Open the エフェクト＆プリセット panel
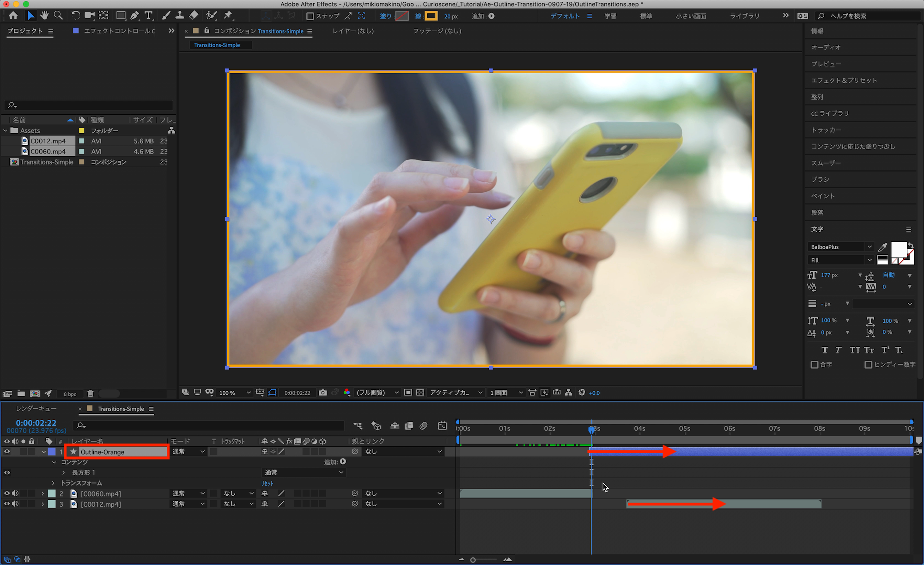The width and height of the screenshot is (924, 565). (844, 80)
